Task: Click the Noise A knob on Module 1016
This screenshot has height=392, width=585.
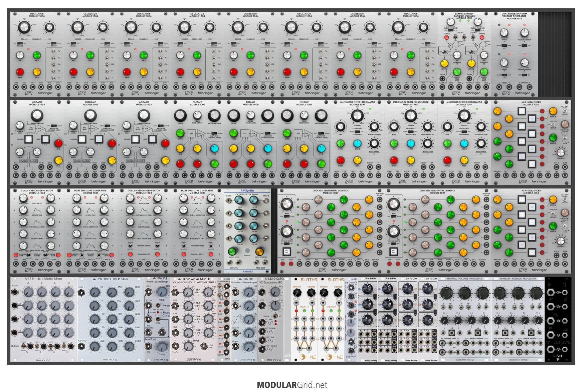Action: coord(504,33)
